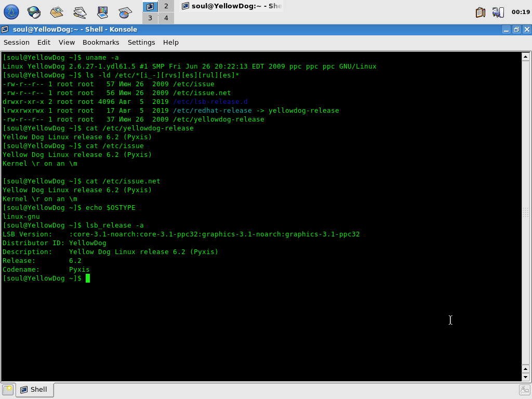Click second-to-last scrollbar up arrow near bottom
The height and width of the screenshot is (399, 532).
(x=526, y=369)
